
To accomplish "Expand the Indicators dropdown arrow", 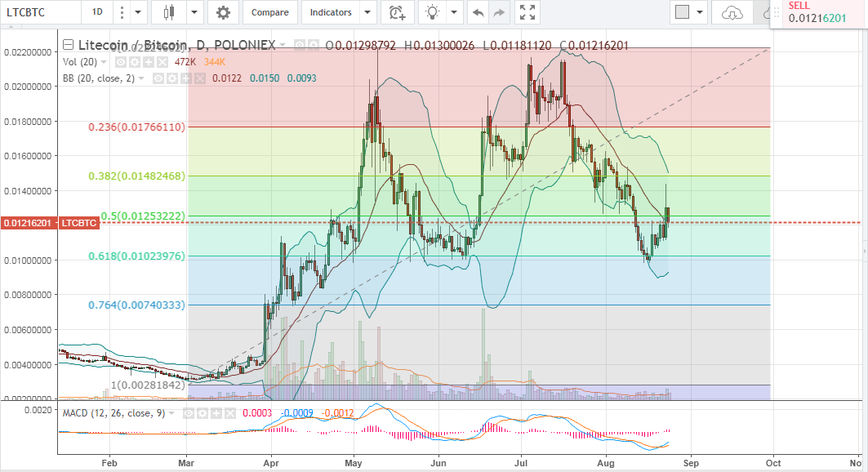I will click(367, 12).
